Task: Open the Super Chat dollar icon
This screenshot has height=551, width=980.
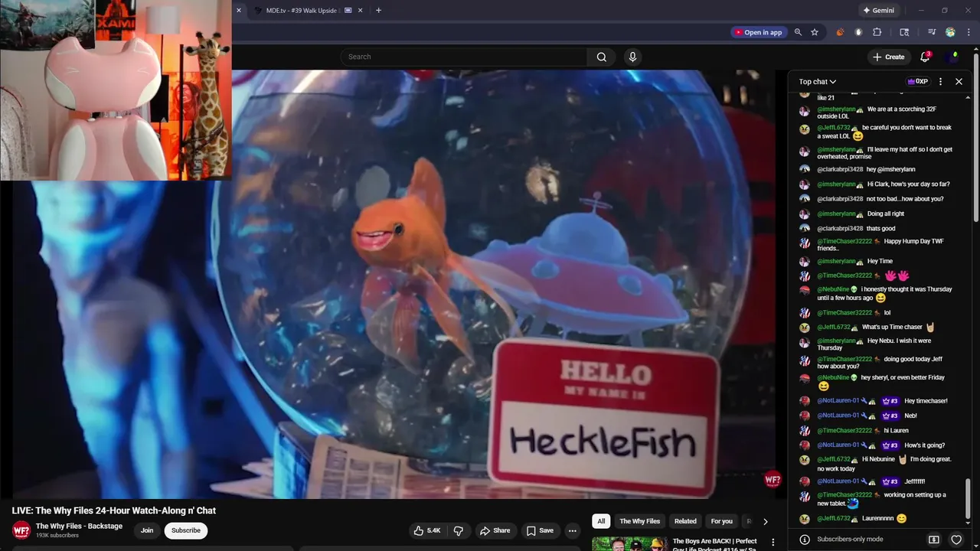Action: click(x=934, y=540)
